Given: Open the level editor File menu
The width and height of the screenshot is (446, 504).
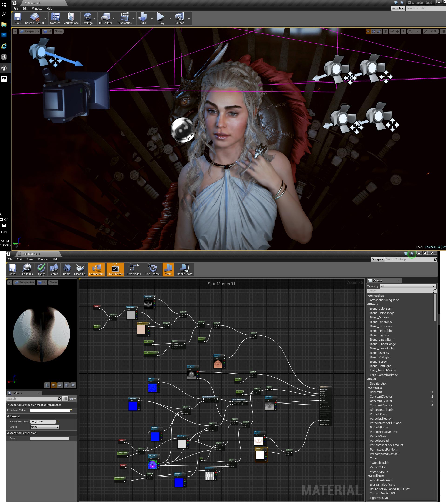Looking at the screenshot, I should (16, 8).
